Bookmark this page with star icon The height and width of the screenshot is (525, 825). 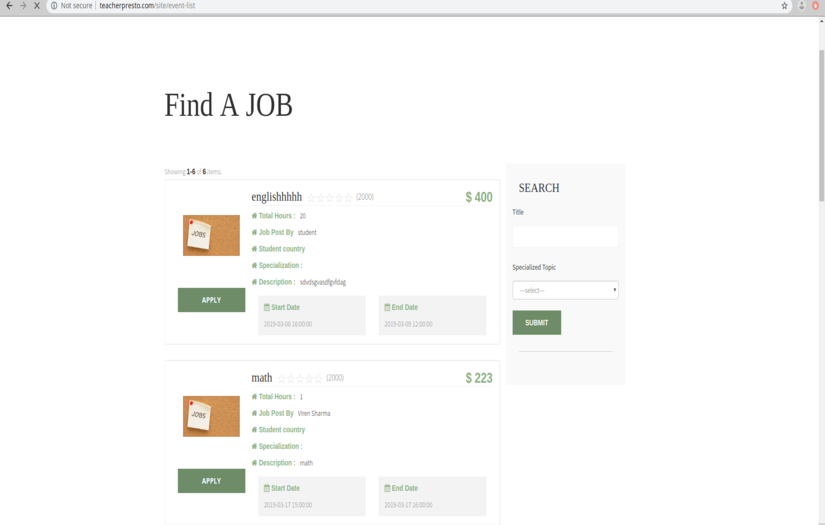point(784,6)
